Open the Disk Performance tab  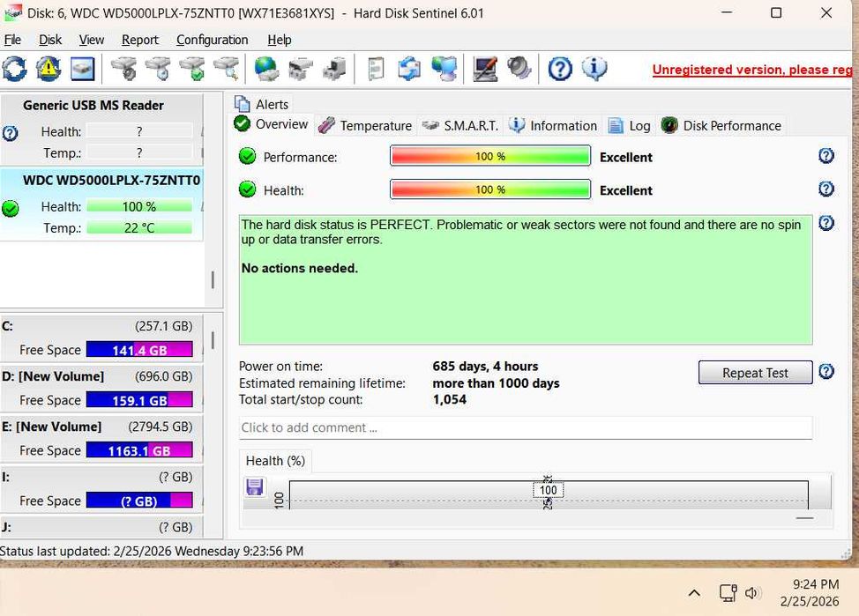click(721, 126)
